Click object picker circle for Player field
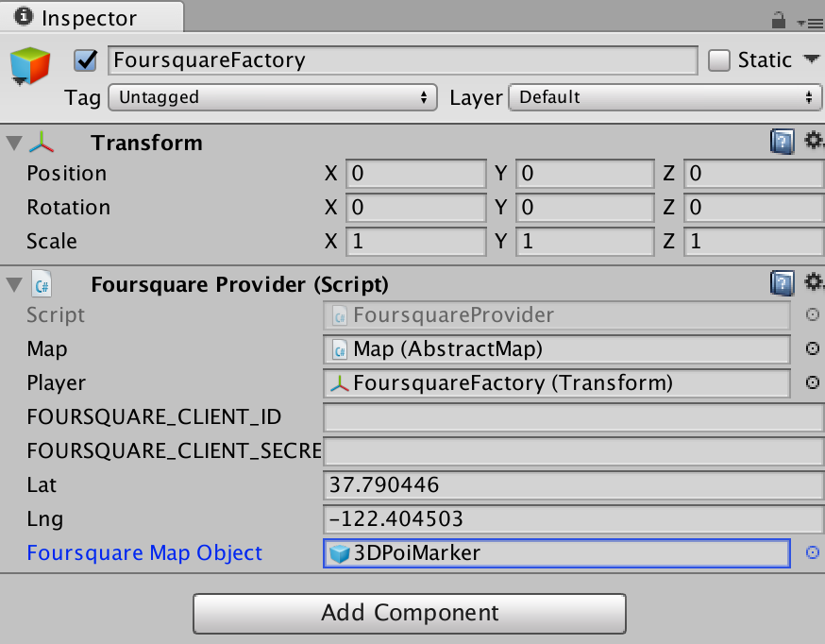Image resolution: width=825 pixels, height=644 pixels. tap(813, 382)
